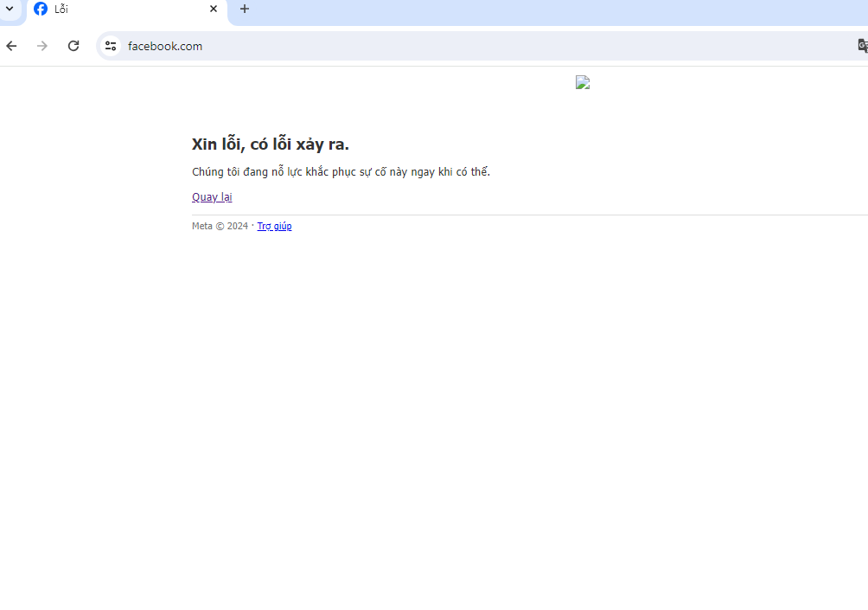Screen dimensions: 868x610
Task: Click the forward navigation arrow
Action: [42, 46]
